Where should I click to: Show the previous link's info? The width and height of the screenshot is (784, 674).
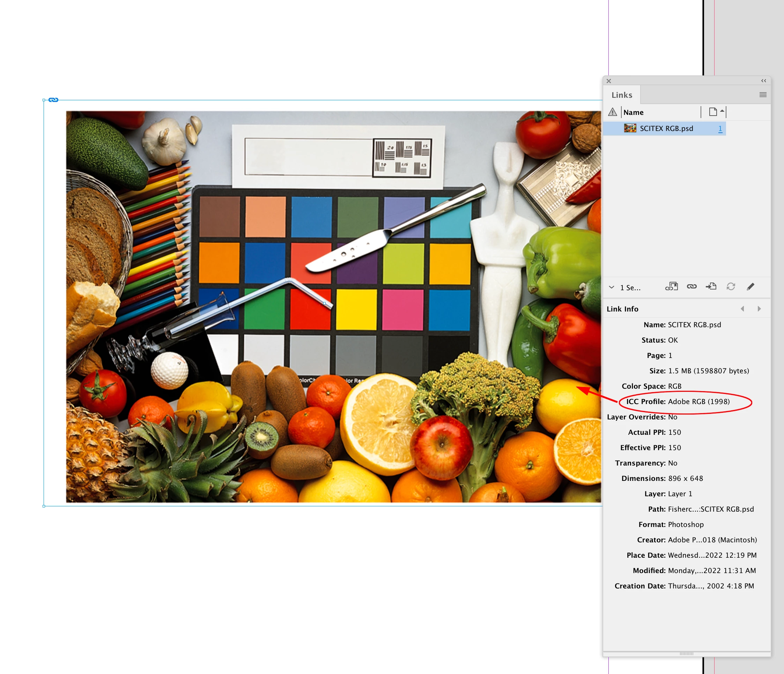[x=742, y=309]
